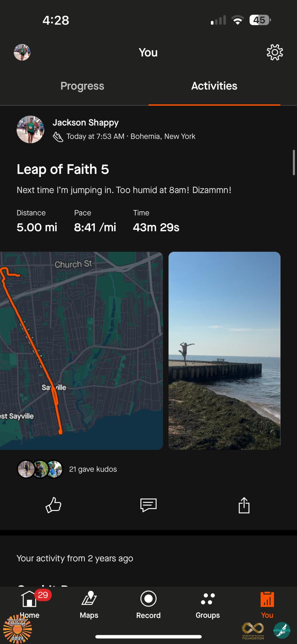The image size is (297, 644).
Task: Open the route map thumbnail
Action: coord(81,351)
